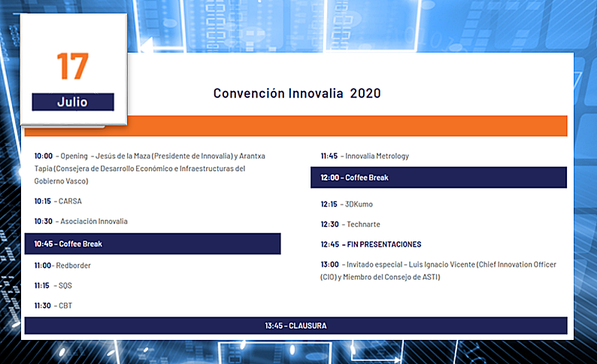Click the 'Julio' month label
The height and width of the screenshot is (364, 597).
(73, 102)
